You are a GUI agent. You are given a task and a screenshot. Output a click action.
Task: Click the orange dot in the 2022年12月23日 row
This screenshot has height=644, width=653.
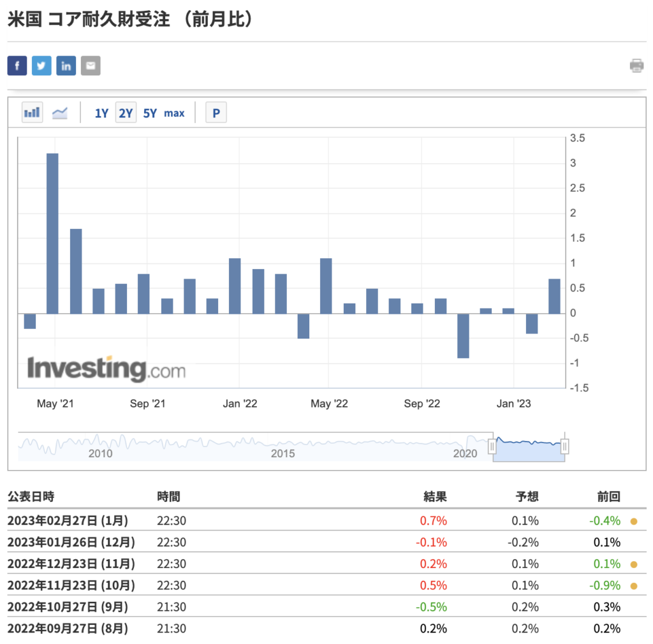[634, 564]
